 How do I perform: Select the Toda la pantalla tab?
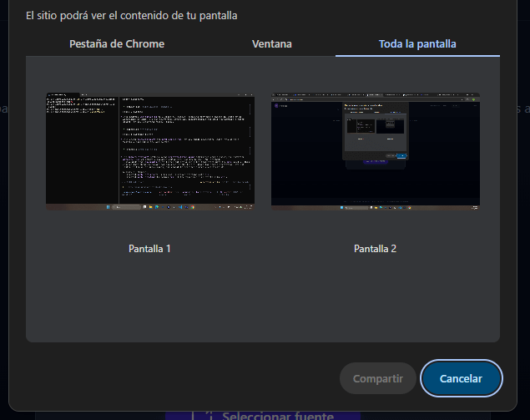[417, 44]
